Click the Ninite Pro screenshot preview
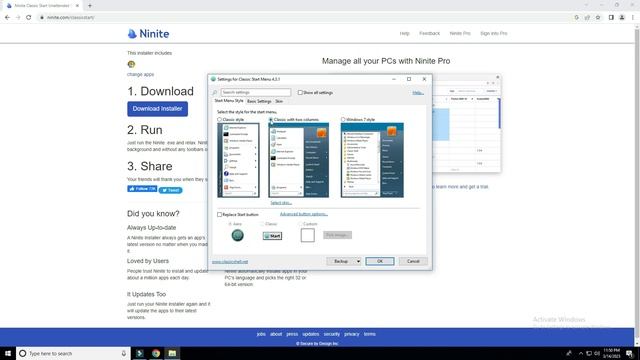This screenshot has width=640, height=360. click(466, 123)
